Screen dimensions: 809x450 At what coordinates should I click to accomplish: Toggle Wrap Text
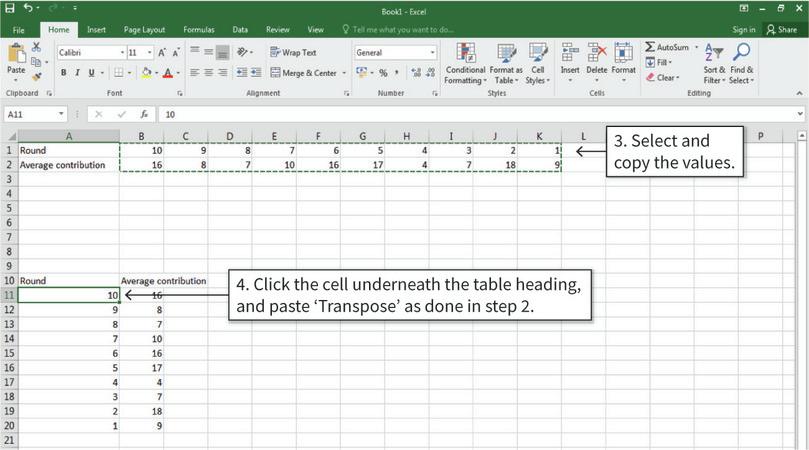[293, 52]
